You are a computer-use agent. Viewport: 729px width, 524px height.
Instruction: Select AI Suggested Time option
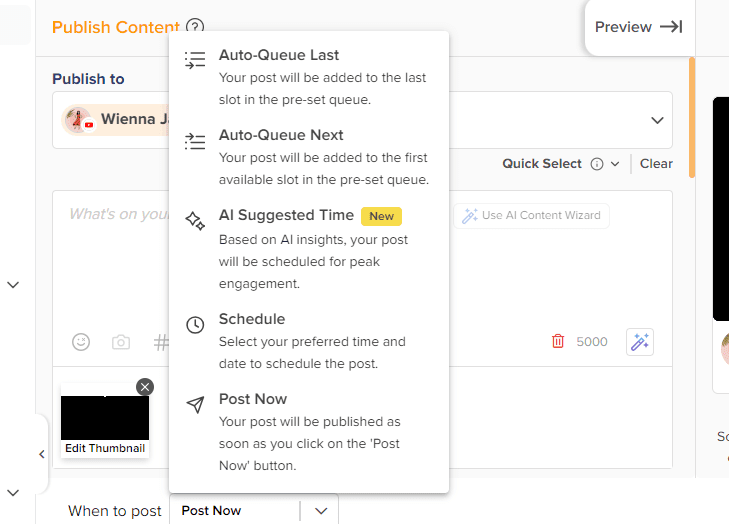(x=286, y=215)
